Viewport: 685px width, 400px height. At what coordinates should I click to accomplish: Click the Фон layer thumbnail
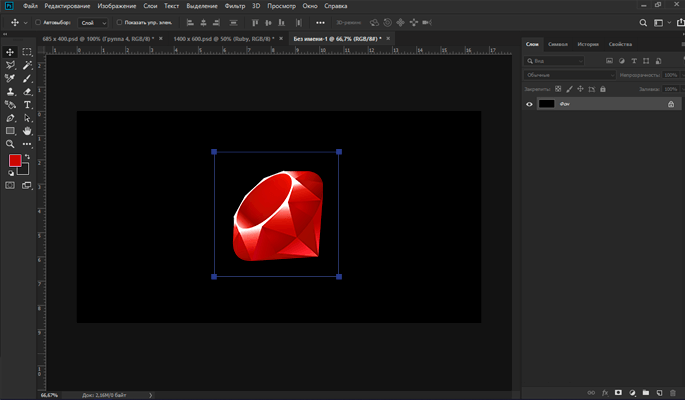tap(547, 104)
